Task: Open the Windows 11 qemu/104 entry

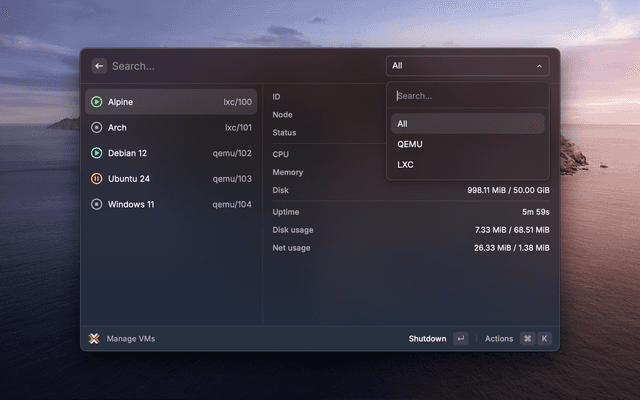Action: 170,204
